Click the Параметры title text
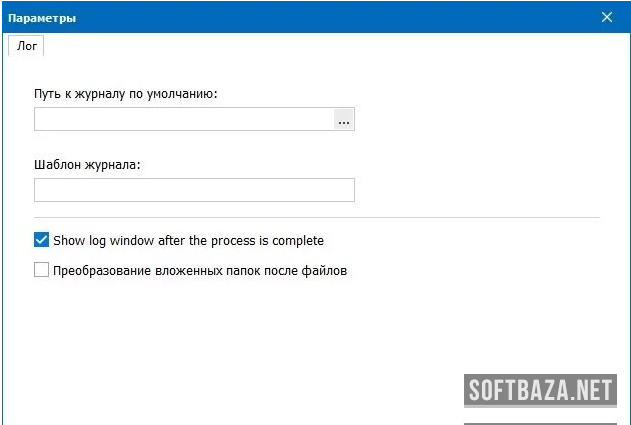The width and height of the screenshot is (631, 425). point(42,18)
